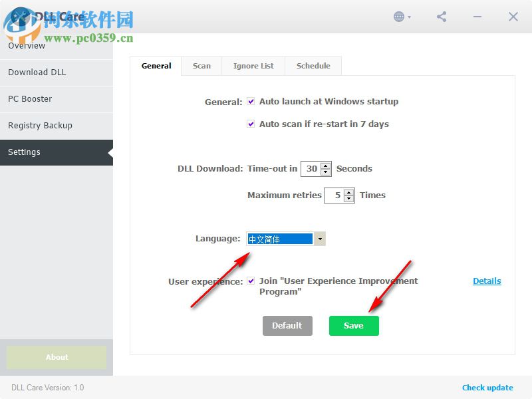Decrease Maximum retries using the down arrow

[x=348, y=198]
